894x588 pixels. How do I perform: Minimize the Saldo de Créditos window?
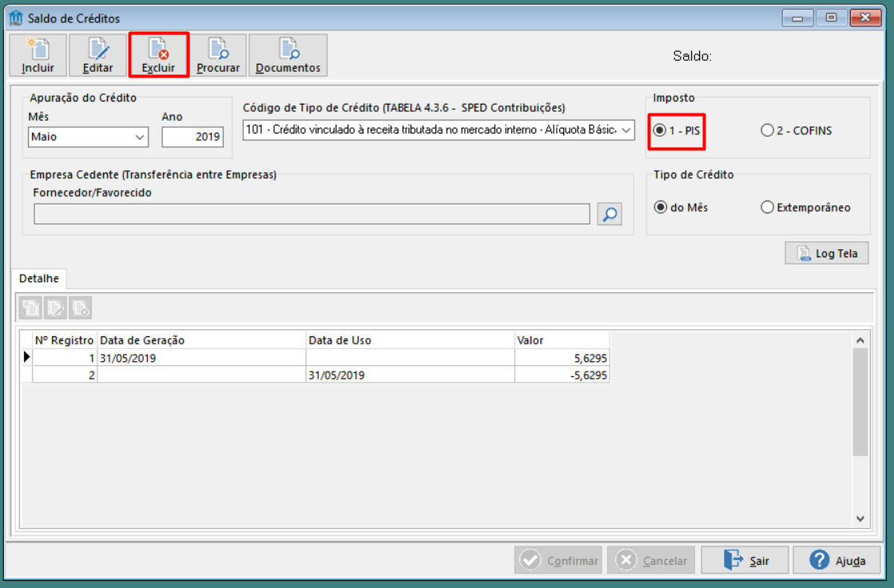click(797, 18)
